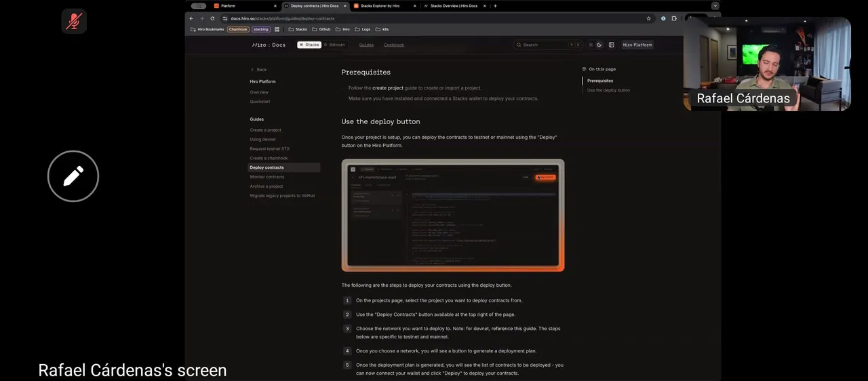The height and width of the screenshot is (381, 868).
Task: Open the Quickstart sidebar page
Action: 260,102
